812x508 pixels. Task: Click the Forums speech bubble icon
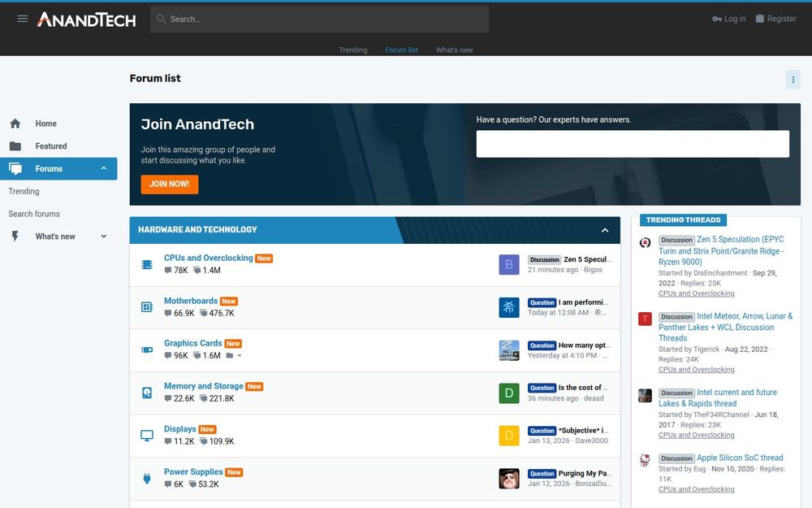tap(15, 168)
